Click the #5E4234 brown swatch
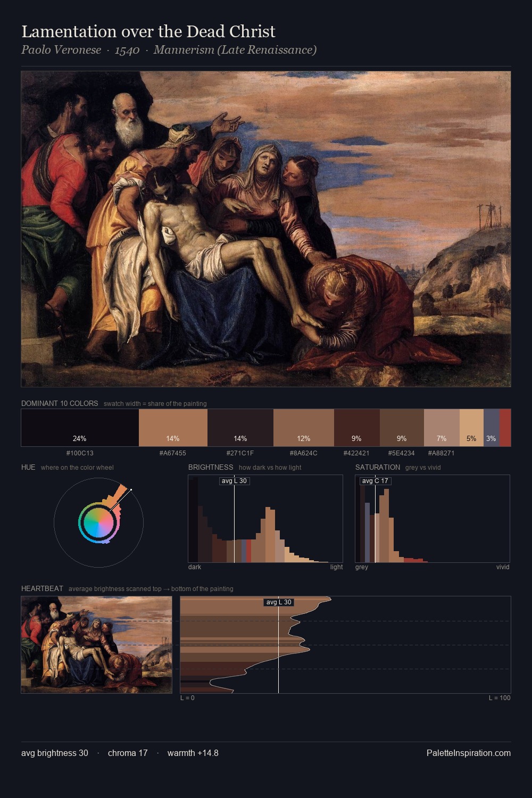Image resolution: width=532 pixels, height=798 pixels. point(402,428)
